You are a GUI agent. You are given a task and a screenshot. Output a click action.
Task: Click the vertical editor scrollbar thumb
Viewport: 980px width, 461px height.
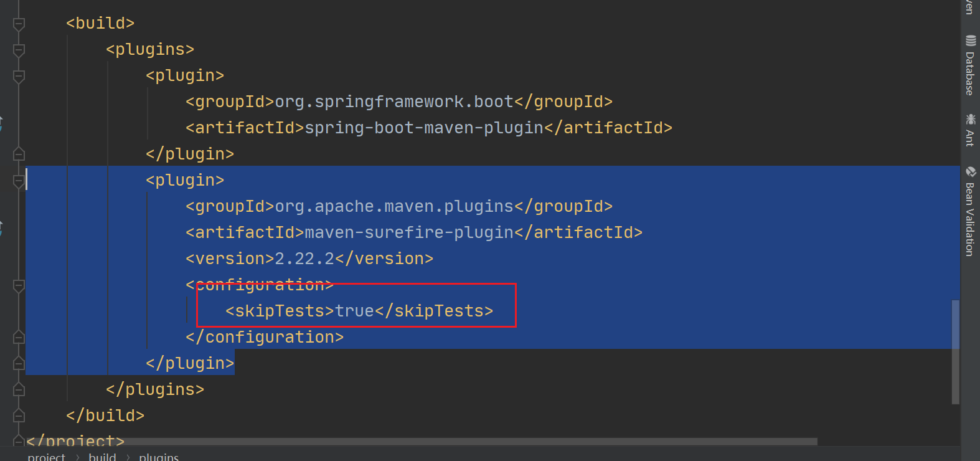point(956,351)
